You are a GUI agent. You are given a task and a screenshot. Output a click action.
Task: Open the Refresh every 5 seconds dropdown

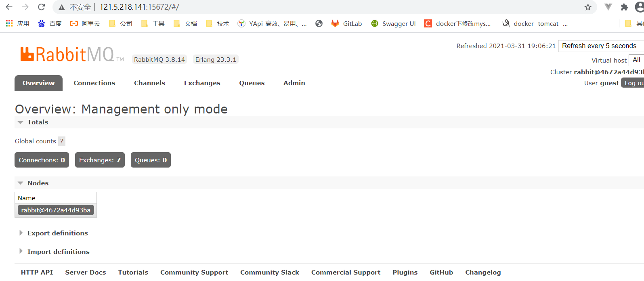pos(601,46)
